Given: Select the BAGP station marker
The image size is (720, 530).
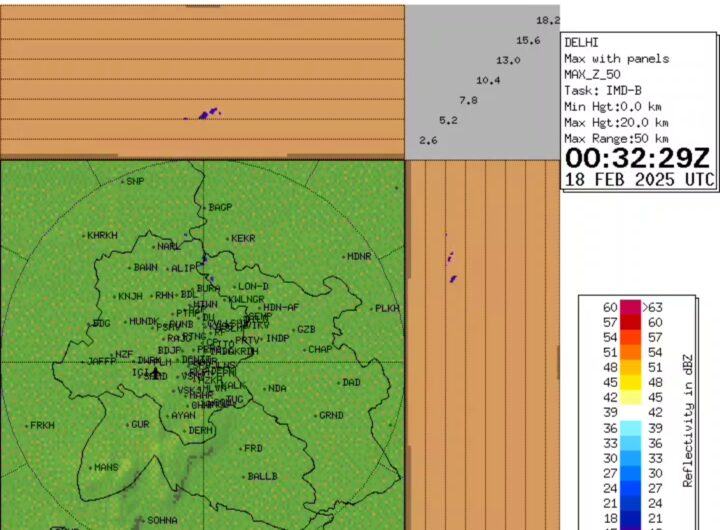Looking at the screenshot, I should (x=205, y=207).
